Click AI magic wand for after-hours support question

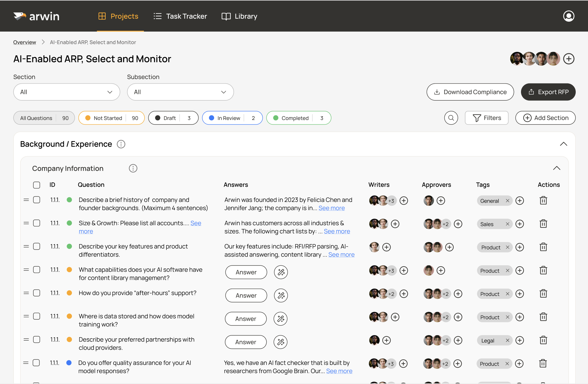point(281,295)
